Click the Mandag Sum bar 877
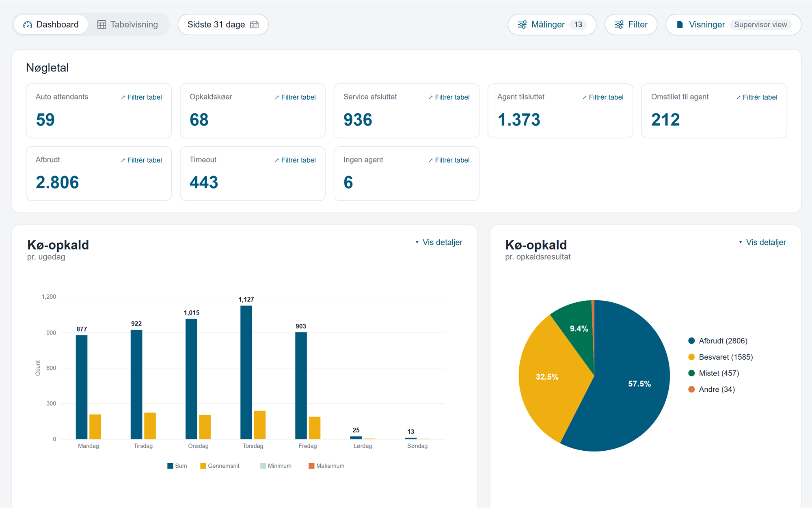 (82, 387)
